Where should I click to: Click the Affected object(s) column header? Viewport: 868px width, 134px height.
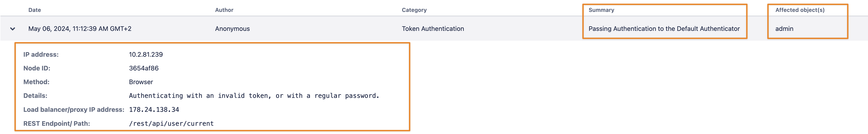[800, 10]
